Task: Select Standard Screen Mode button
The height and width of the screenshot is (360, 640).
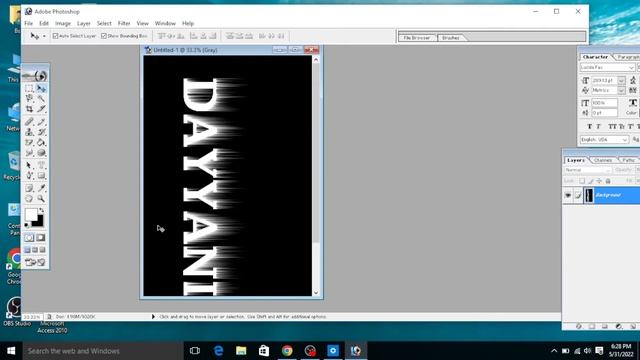Action: (x=27, y=250)
